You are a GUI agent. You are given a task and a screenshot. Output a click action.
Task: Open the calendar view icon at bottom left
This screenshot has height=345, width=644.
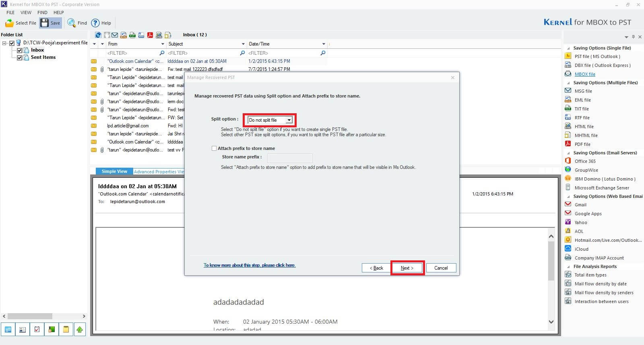click(8, 329)
